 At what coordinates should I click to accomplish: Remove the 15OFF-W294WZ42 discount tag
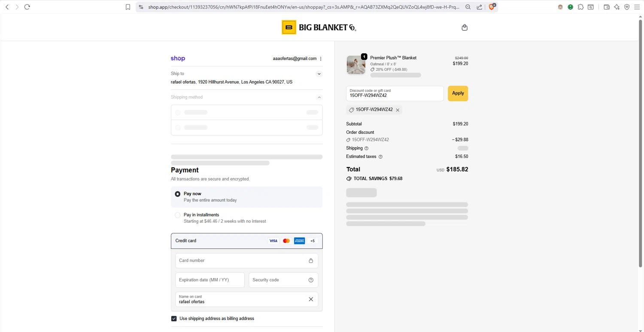[x=398, y=110]
